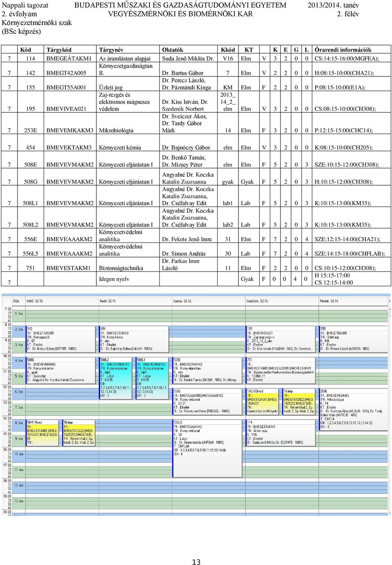The height and width of the screenshot is (565, 392).
Task: Select the 'Mikrobiológia' subject name
Action: 116,130
